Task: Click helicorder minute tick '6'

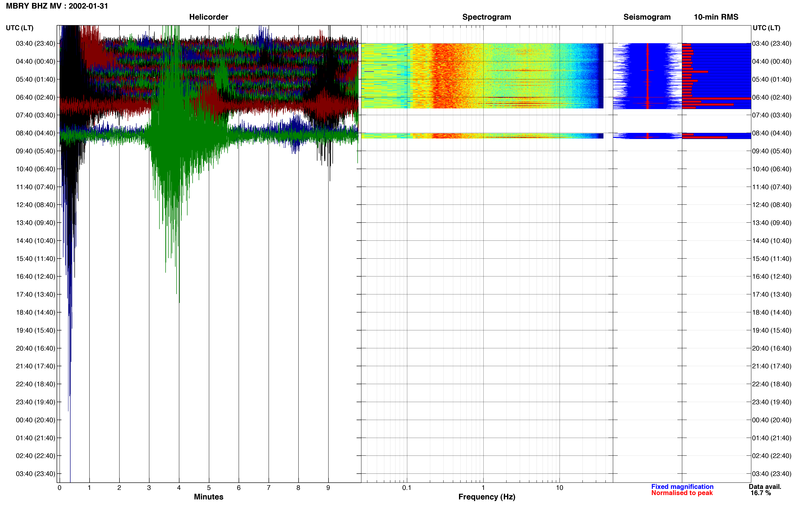Action: [239, 488]
